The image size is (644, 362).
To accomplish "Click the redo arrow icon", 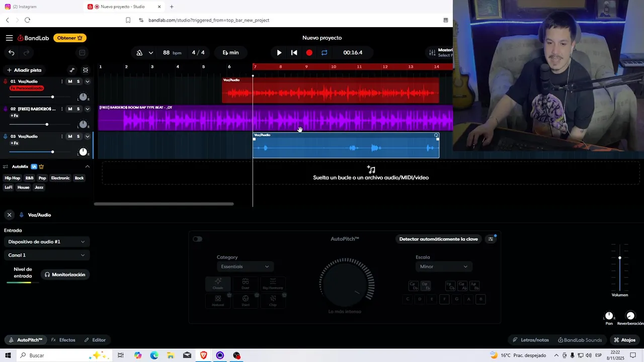I will click(x=27, y=53).
